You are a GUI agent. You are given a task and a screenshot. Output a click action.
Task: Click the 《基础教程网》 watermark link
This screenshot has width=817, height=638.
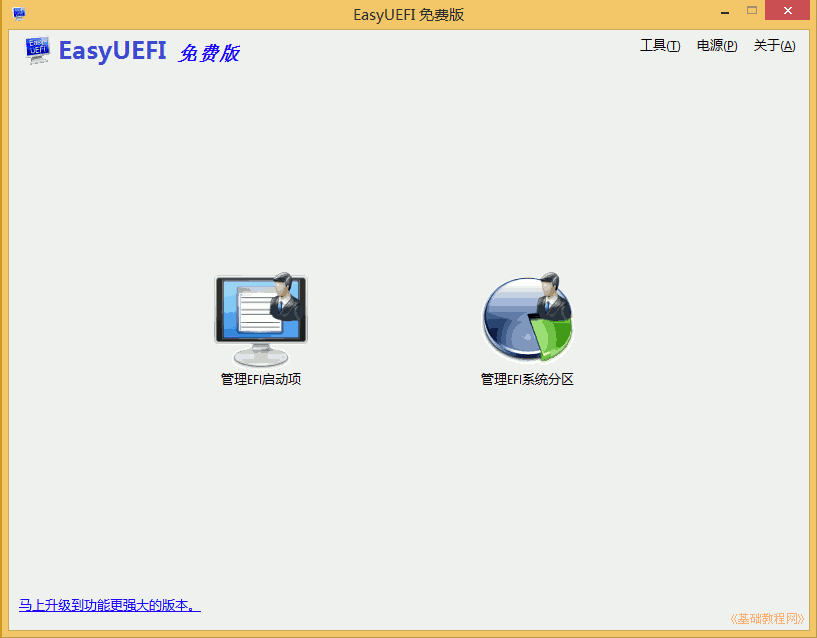(x=767, y=617)
